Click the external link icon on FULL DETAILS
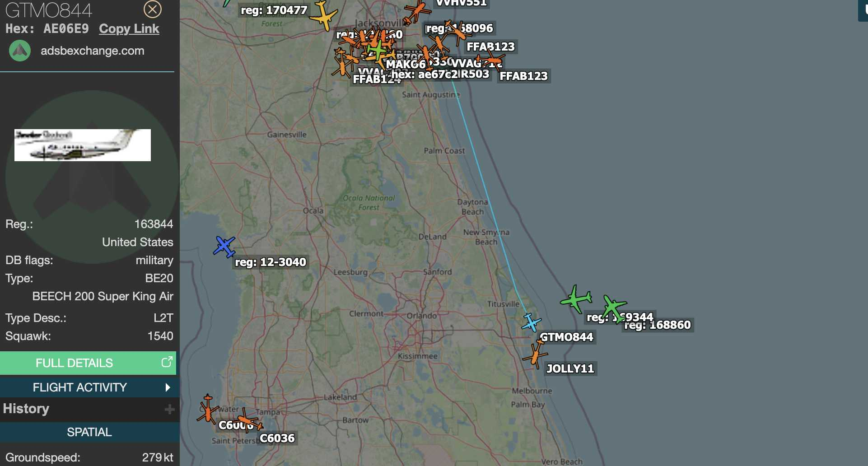Screen dimensions: 868x466 pos(167,362)
